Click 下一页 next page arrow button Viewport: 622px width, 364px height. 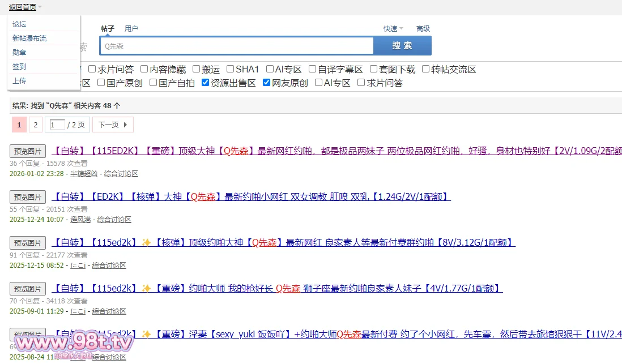[113, 125]
